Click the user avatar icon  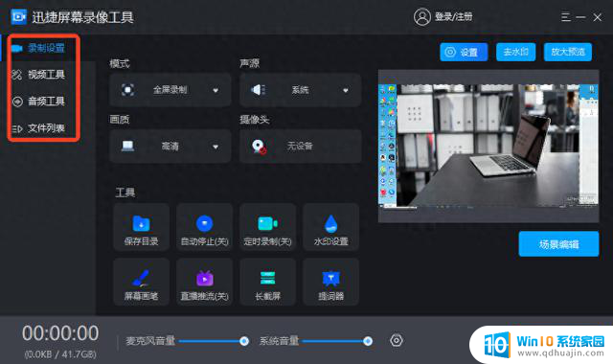click(x=421, y=17)
